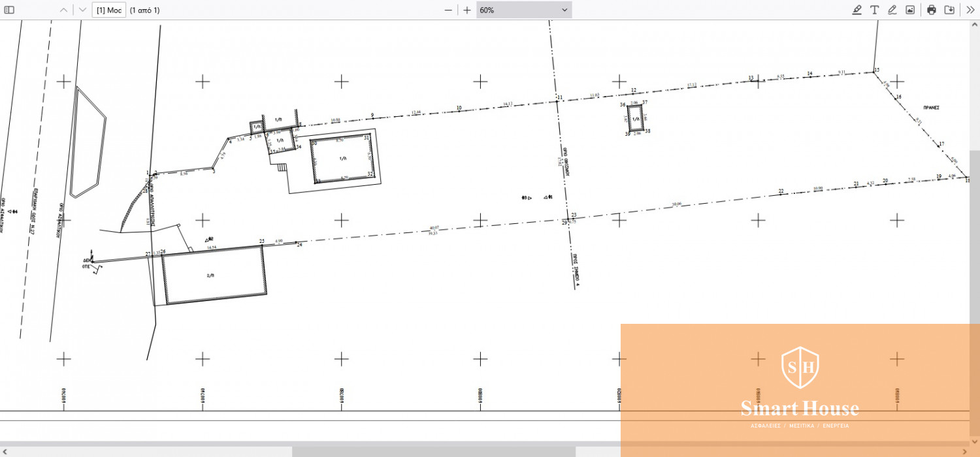Open the 60% zoom level dropdown
The image size is (980, 457).
(523, 10)
